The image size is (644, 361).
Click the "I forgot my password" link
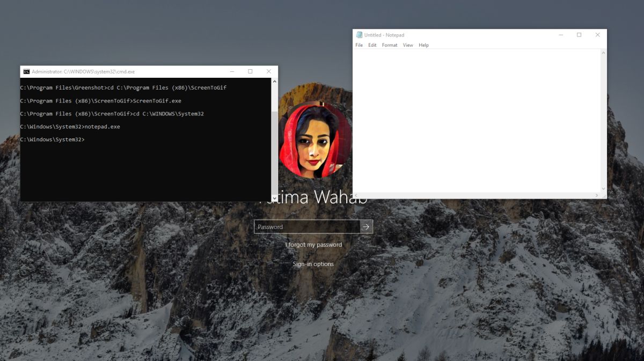313,244
